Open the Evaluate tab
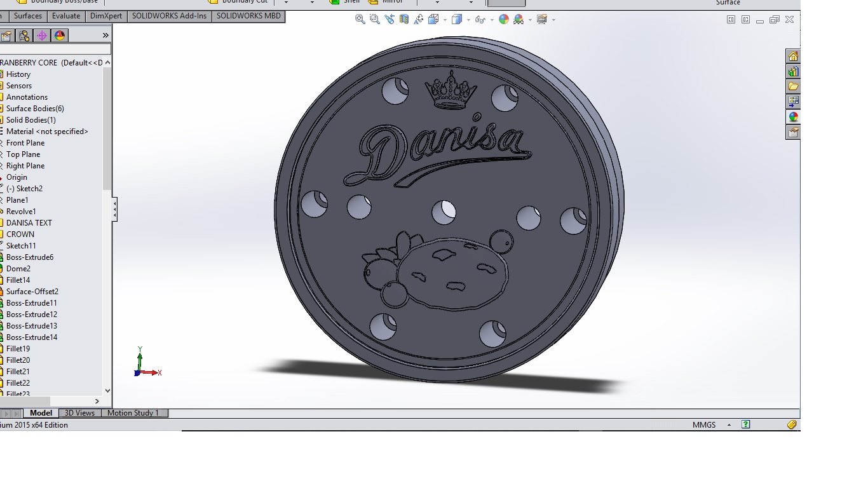 coord(66,16)
